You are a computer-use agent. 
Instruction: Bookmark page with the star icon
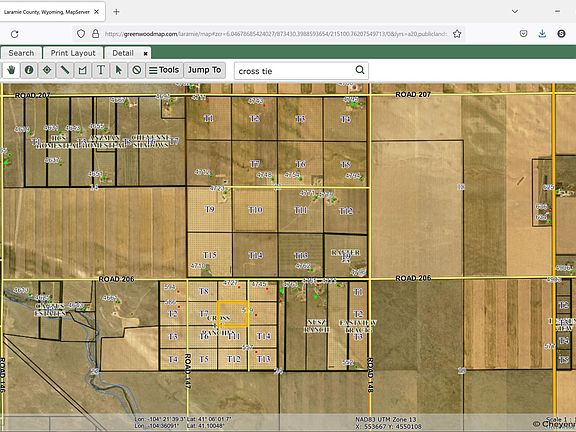tap(457, 34)
